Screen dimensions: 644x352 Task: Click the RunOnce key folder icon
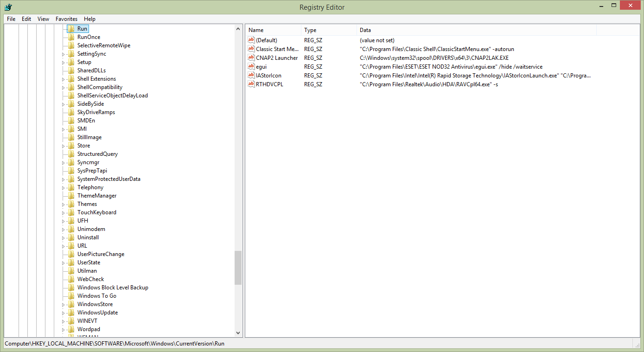pyautogui.click(x=71, y=37)
